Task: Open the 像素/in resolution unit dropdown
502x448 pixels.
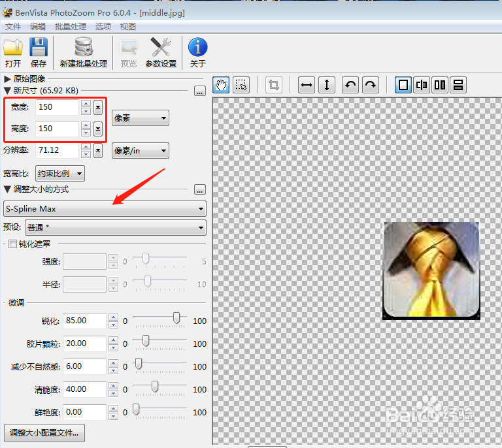Action: pyautogui.click(x=141, y=151)
